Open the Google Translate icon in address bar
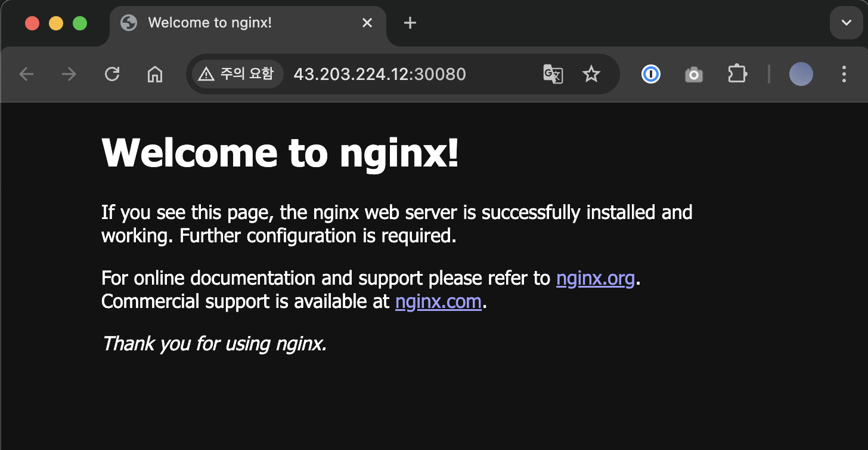 coord(553,74)
